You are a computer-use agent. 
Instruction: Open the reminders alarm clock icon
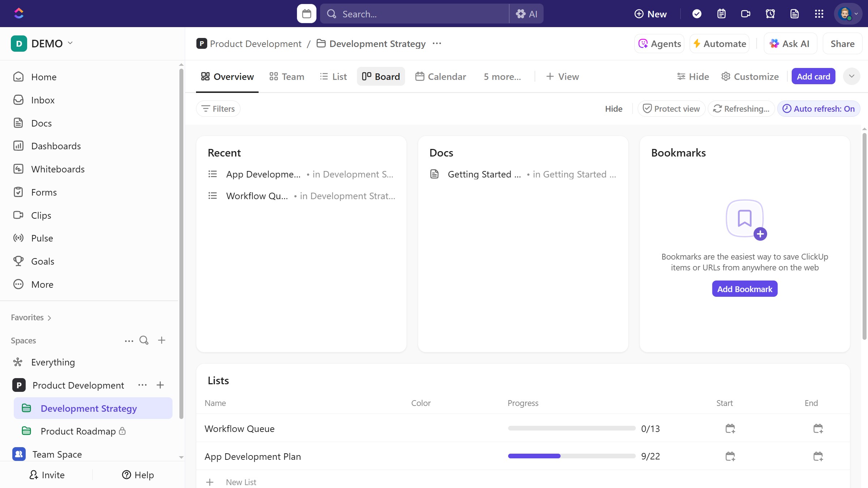[770, 14]
